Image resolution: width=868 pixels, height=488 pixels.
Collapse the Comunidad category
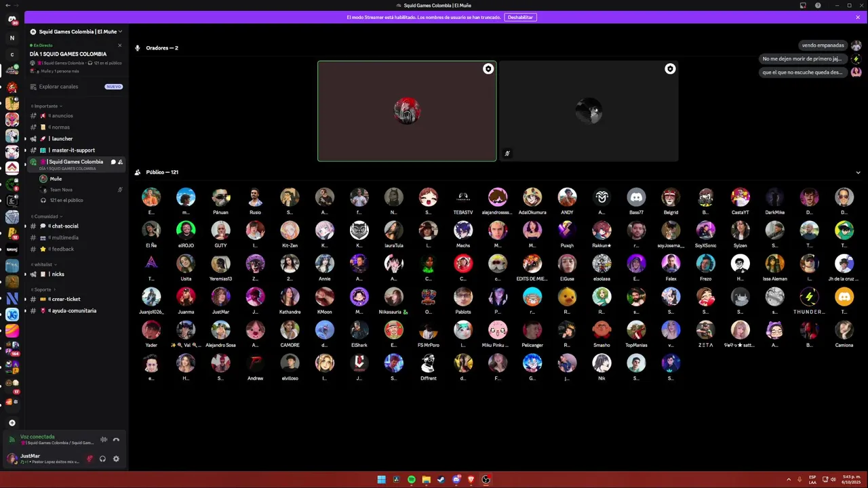[x=47, y=216]
